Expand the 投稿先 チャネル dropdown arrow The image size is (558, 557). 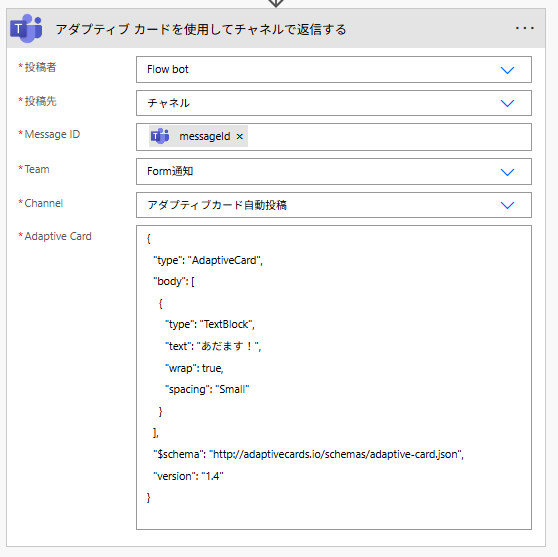(507, 103)
